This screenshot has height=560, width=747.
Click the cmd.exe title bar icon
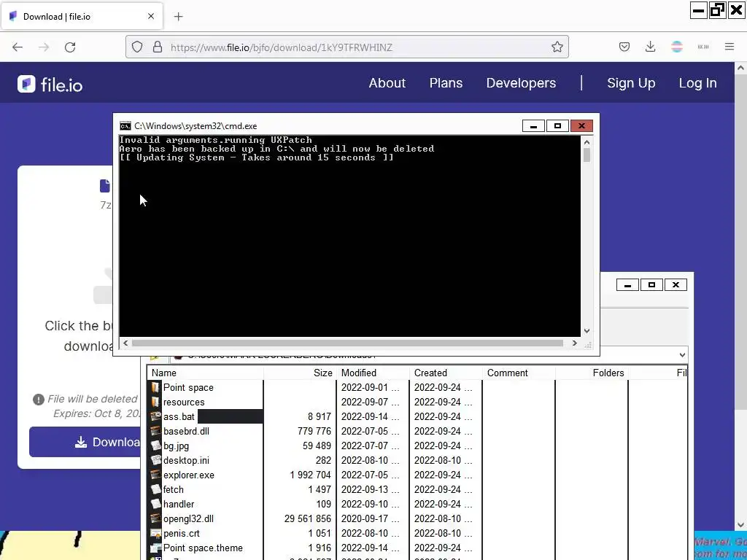[x=125, y=125]
